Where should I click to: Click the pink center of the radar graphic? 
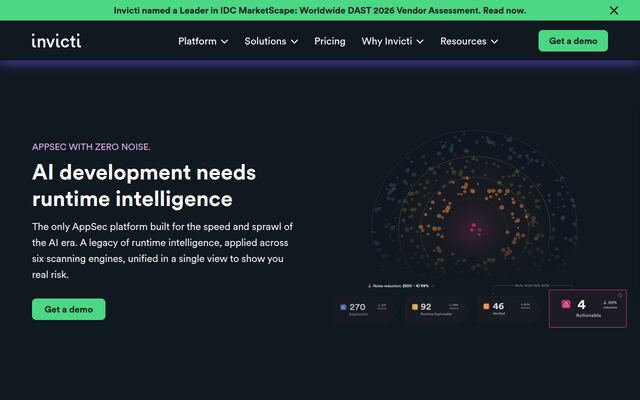pyautogui.click(x=475, y=229)
